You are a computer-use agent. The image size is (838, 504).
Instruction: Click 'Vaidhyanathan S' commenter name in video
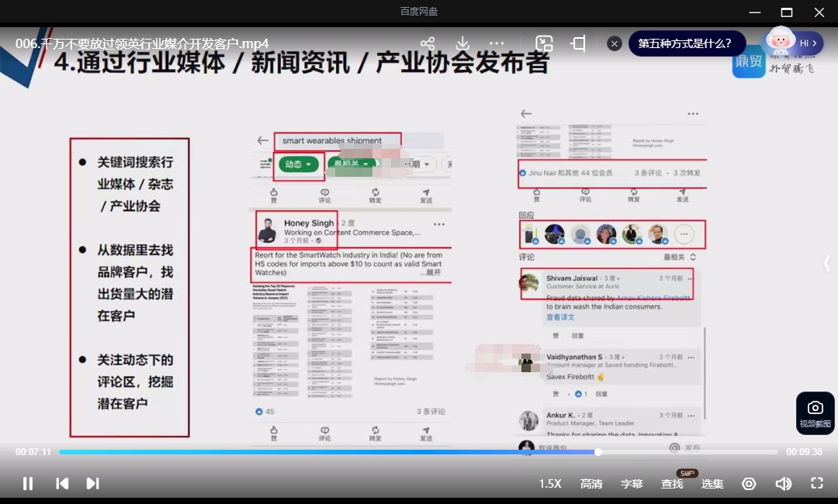[574, 357]
